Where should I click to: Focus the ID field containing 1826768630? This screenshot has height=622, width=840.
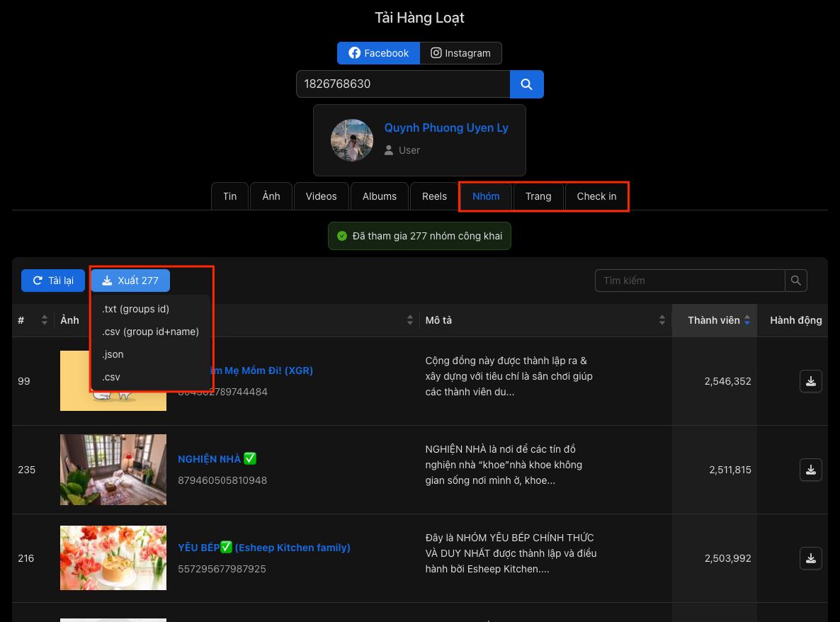[403, 84]
